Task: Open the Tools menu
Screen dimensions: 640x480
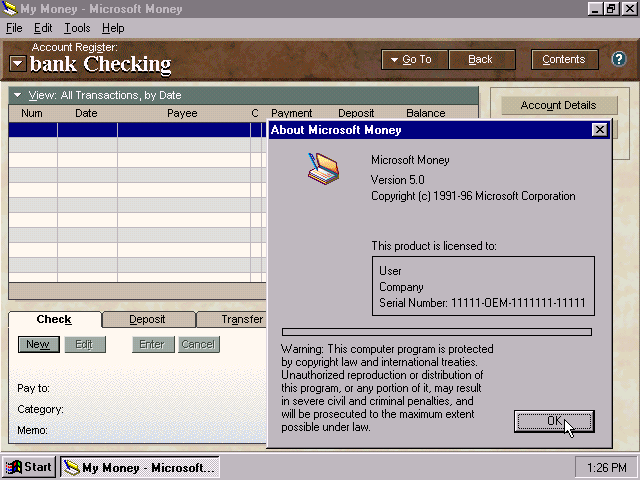Action: (x=77, y=28)
